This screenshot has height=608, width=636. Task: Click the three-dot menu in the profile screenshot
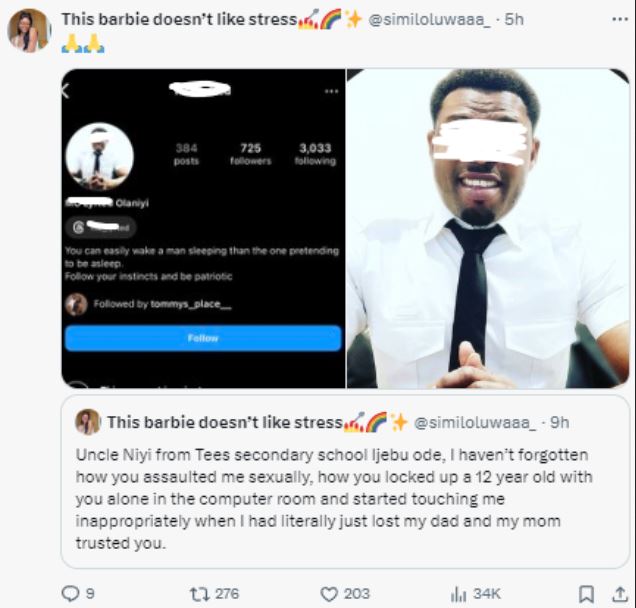(331, 90)
